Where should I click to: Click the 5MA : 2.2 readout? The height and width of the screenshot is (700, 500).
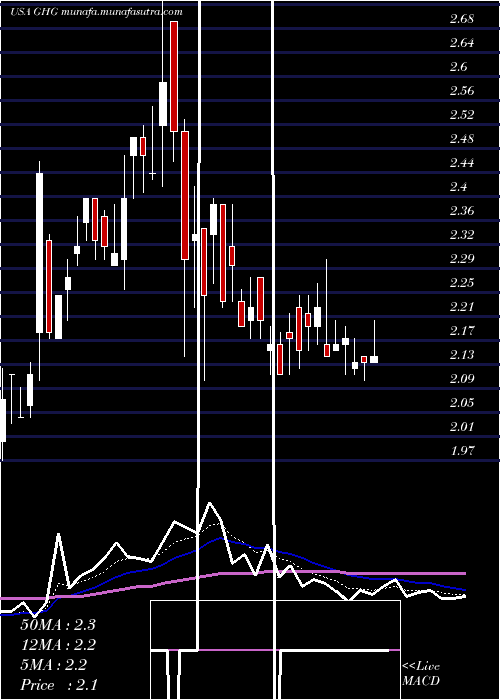pos(54,665)
